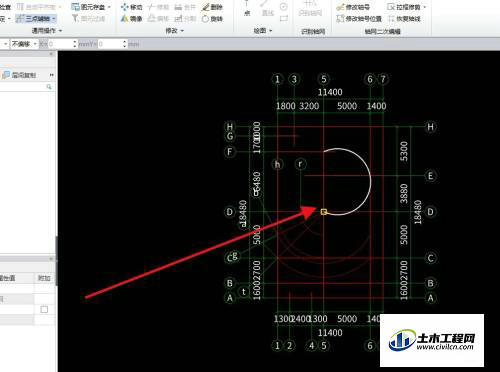
Task: Expand side panel toolbar overflow arrows
Action: pos(51,75)
